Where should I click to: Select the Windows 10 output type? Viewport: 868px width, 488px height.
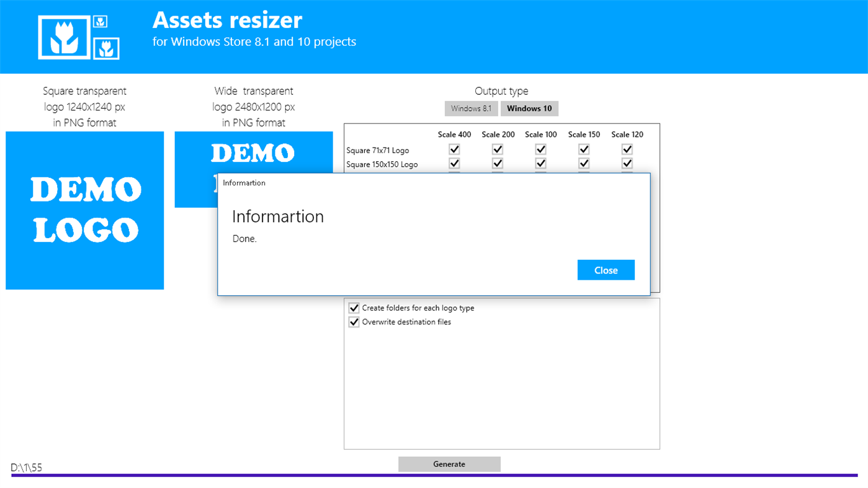point(529,109)
